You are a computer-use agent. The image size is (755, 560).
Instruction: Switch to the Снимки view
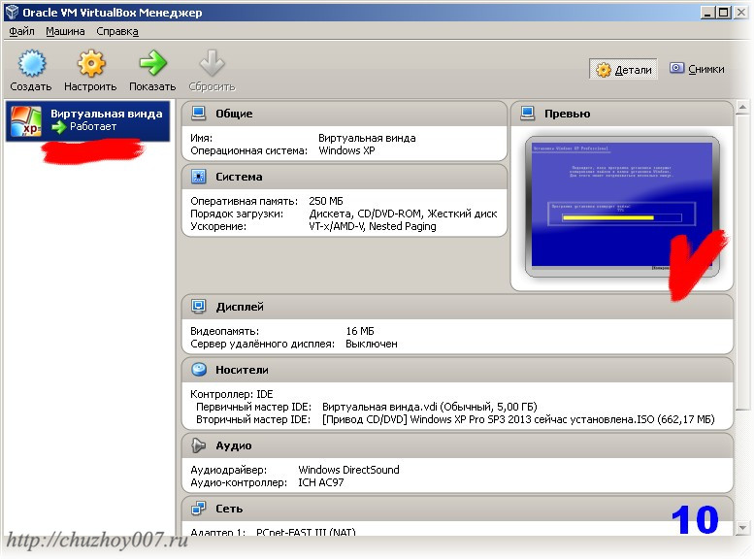697,69
